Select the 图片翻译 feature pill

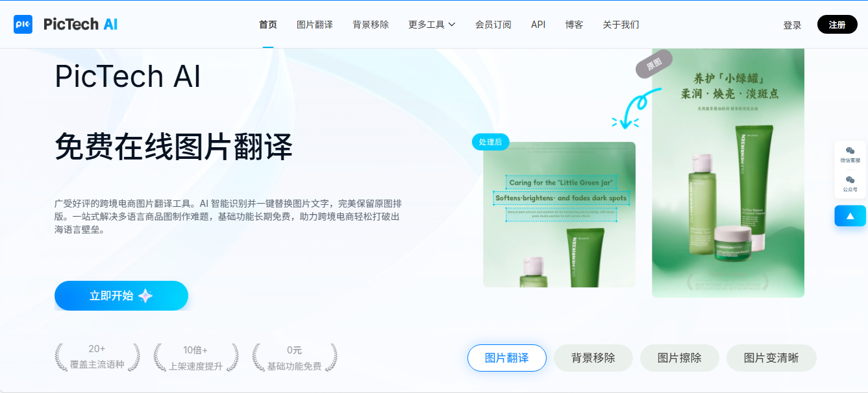click(x=506, y=358)
